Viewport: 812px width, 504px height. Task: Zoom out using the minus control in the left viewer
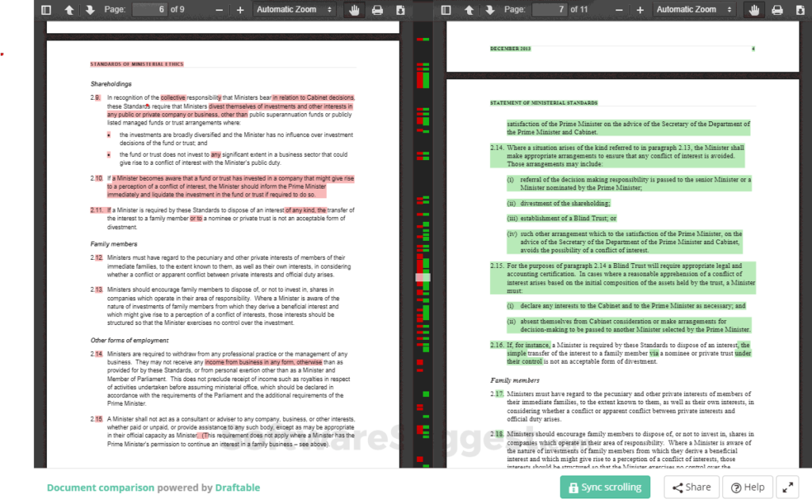220,10
